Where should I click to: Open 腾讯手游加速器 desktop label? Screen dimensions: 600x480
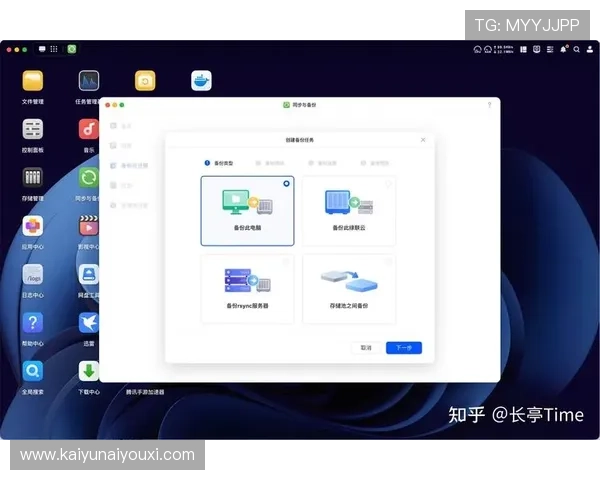point(145,392)
